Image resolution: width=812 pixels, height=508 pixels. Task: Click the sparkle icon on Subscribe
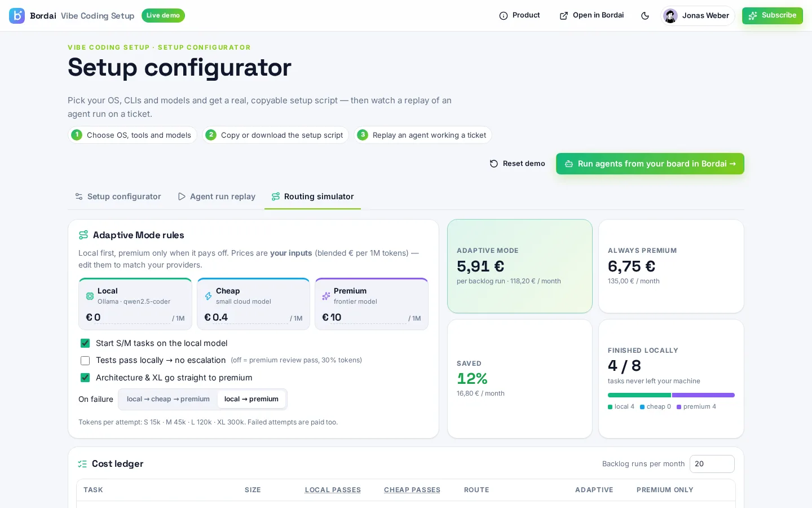point(753,16)
